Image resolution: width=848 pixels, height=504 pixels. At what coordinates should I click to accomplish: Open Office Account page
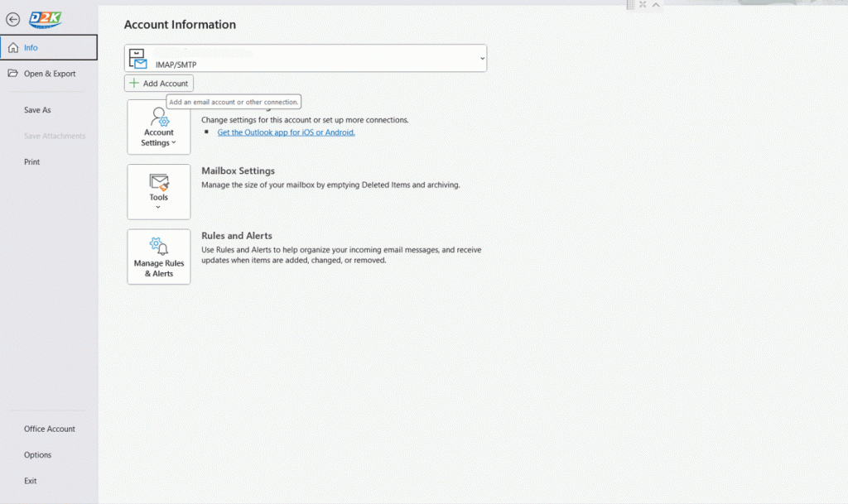click(x=49, y=429)
